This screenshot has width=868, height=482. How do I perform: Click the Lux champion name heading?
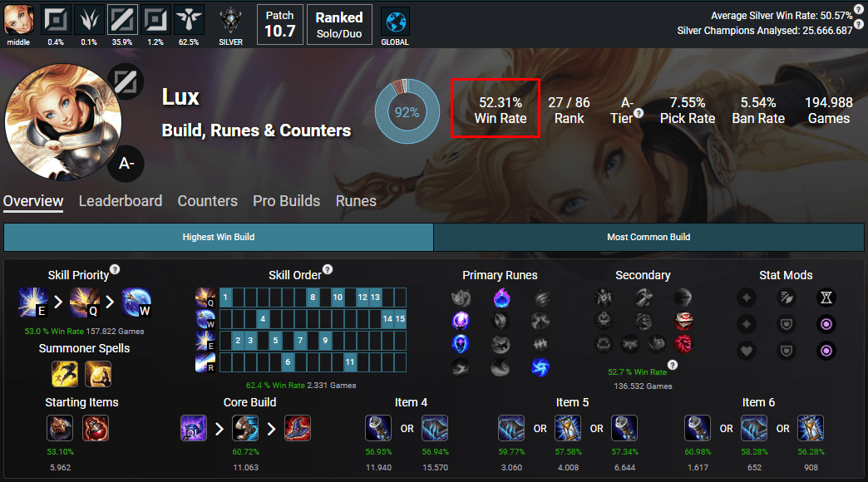[180, 97]
